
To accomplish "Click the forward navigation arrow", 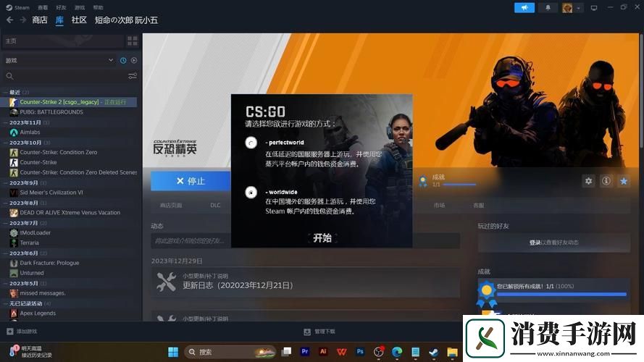I will click(23, 20).
